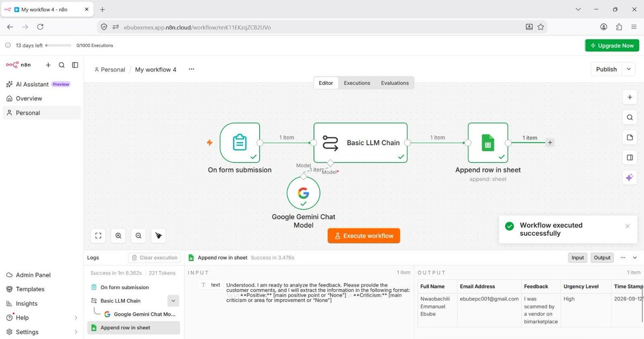The height and width of the screenshot is (339, 644).
Task: Select the Append row in sheet node
Action: coord(488,143)
